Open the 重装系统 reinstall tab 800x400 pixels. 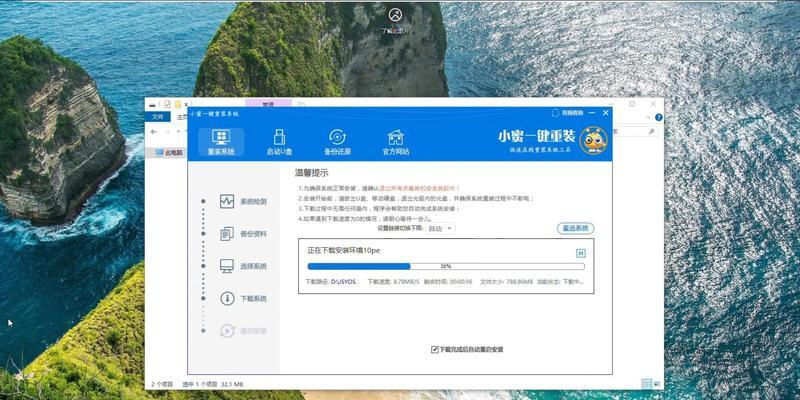pyautogui.click(x=221, y=142)
